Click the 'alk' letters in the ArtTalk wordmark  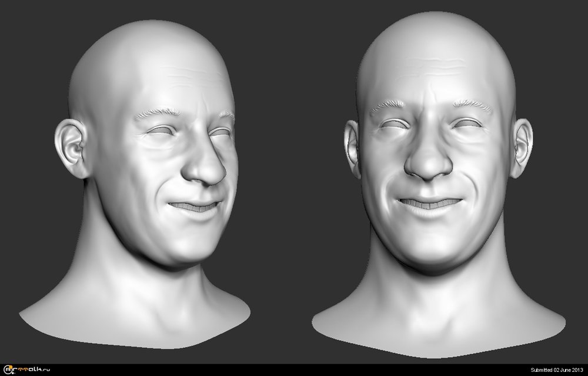34,370
